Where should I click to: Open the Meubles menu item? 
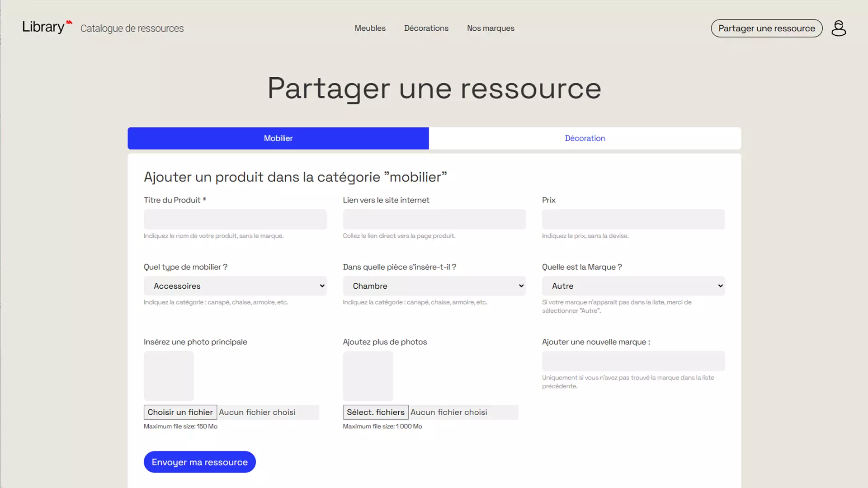(x=370, y=28)
